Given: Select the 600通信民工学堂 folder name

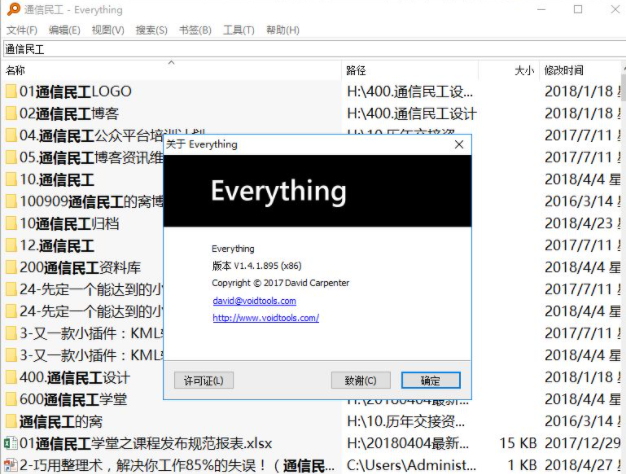Looking at the screenshot, I should [73, 399].
